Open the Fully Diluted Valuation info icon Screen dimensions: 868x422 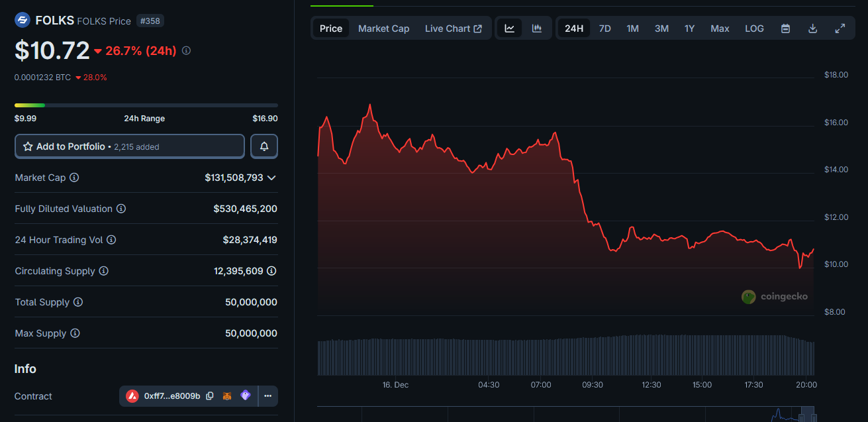[x=121, y=209]
